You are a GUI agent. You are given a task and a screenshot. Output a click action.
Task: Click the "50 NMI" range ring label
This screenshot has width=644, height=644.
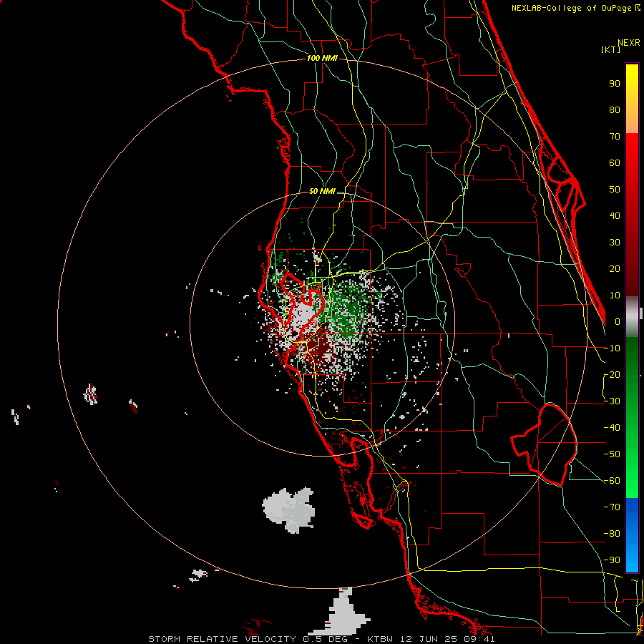click(x=322, y=191)
